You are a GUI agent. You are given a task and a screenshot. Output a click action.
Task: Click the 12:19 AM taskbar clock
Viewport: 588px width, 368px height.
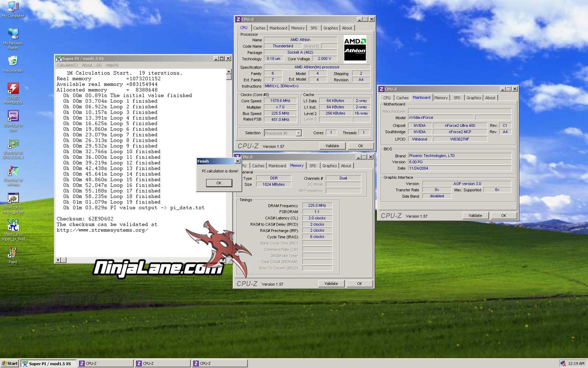point(576,364)
